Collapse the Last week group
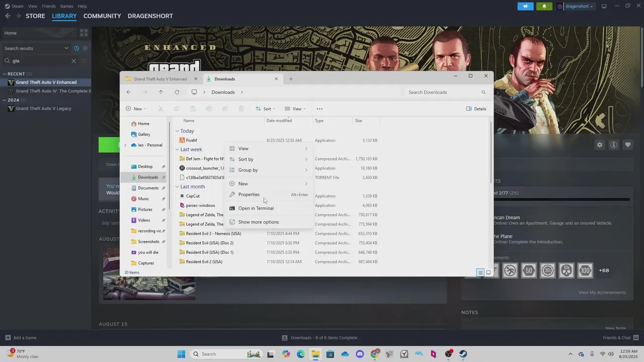The width and height of the screenshot is (644, 362). point(177,149)
